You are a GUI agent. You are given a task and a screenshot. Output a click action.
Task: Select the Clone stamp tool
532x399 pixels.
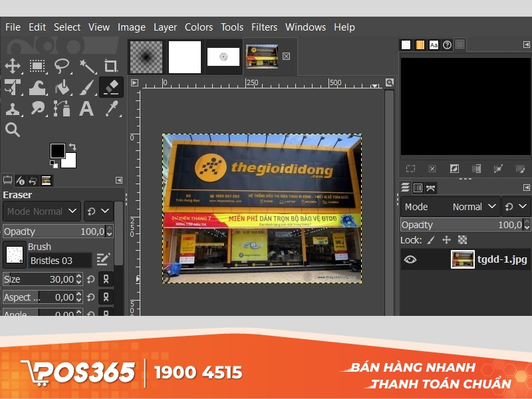point(13,109)
